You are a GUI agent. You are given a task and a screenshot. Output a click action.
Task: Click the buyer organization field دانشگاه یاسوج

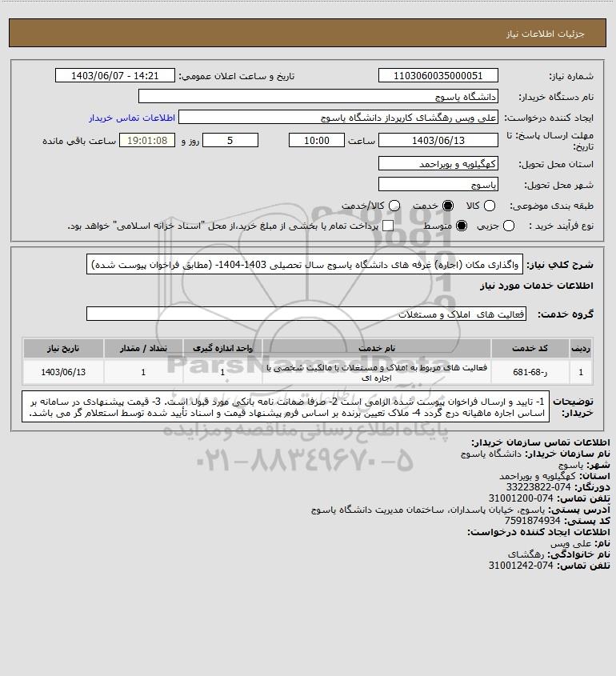pyautogui.click(x=318, y=96)
